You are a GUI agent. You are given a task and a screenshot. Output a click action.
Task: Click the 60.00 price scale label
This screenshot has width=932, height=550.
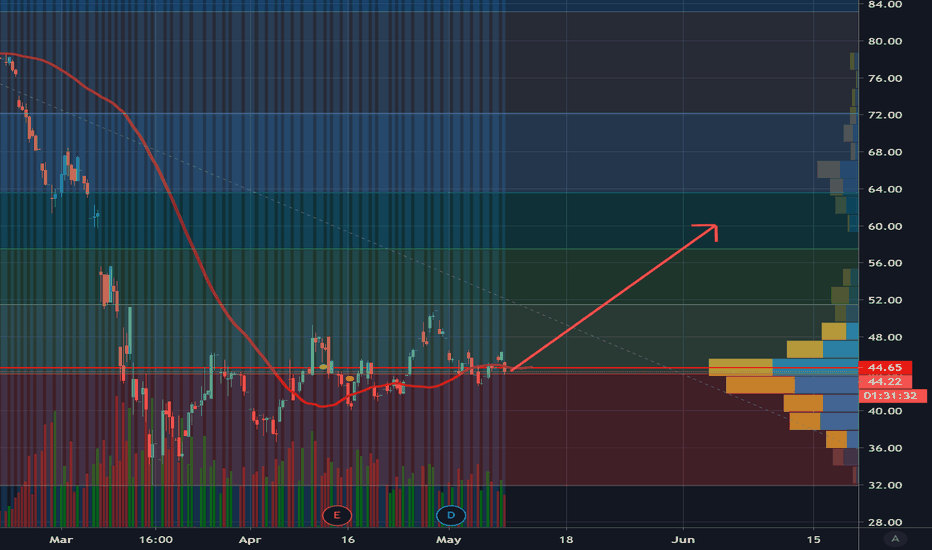885,227
